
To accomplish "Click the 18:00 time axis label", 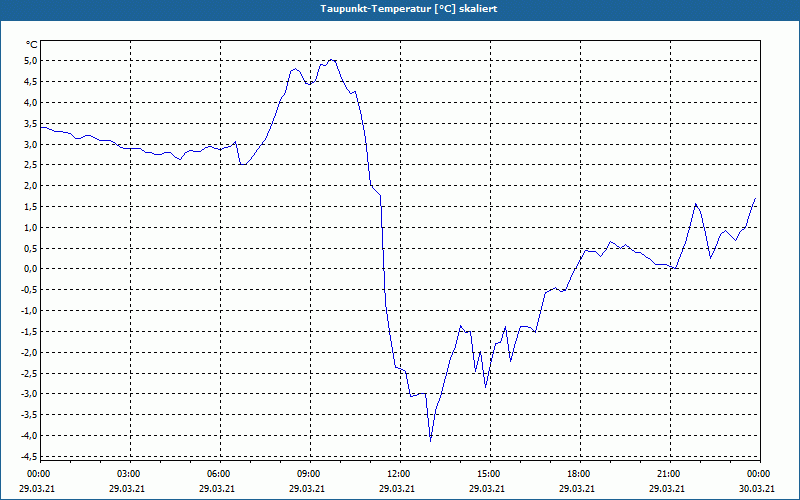I will coord(579,474).
